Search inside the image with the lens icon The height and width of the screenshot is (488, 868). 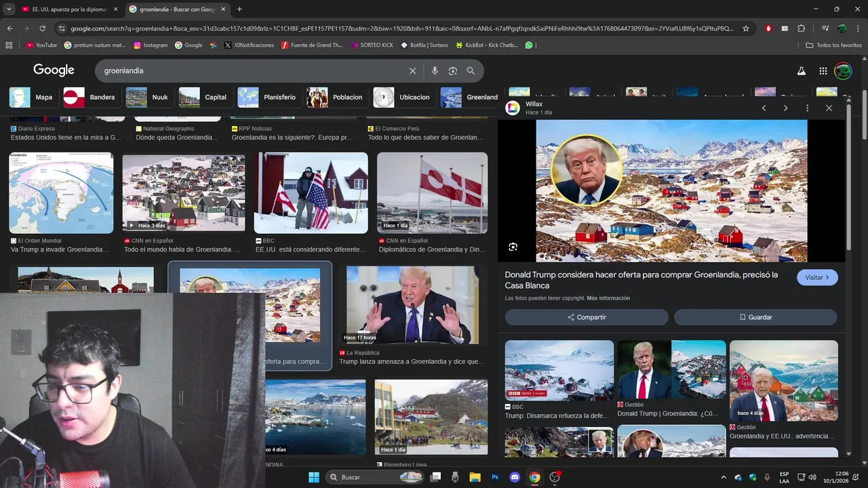[x=513, y=247]
